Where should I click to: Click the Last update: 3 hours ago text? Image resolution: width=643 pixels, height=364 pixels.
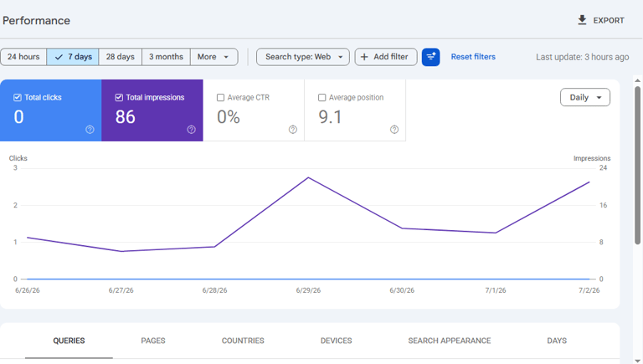click(583, 57)
